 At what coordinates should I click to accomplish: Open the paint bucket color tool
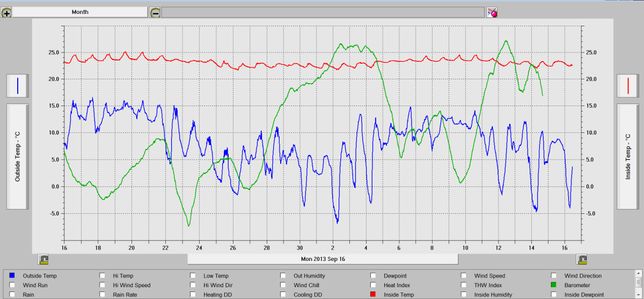[492, 12]
